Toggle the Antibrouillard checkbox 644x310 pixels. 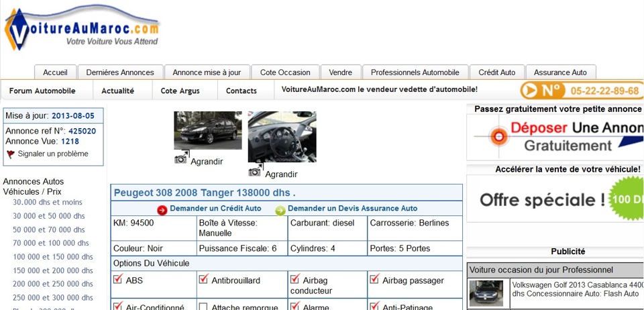point(203,279)
